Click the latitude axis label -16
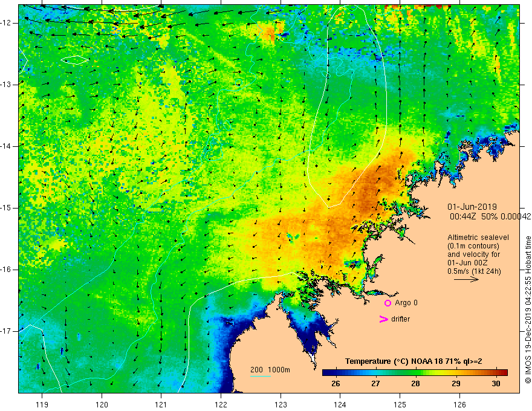532x411 pixels. 7,270
